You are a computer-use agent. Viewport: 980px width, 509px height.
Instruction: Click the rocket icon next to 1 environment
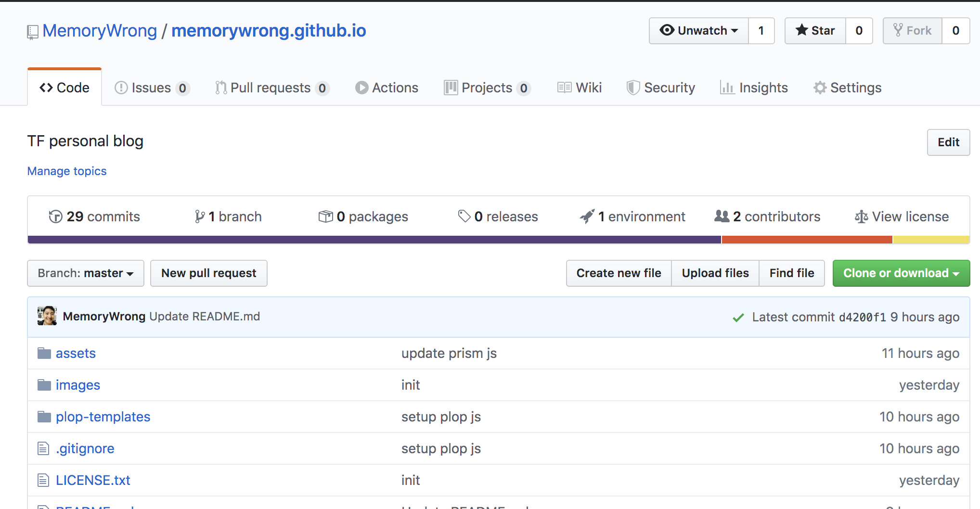tap(587, 216)
